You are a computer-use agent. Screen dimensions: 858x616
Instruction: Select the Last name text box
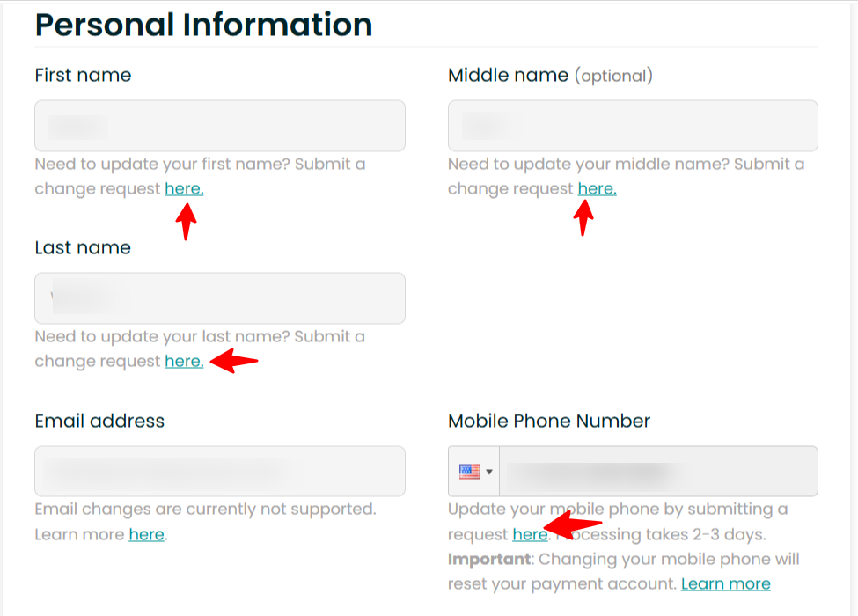(x=220, y=298)
